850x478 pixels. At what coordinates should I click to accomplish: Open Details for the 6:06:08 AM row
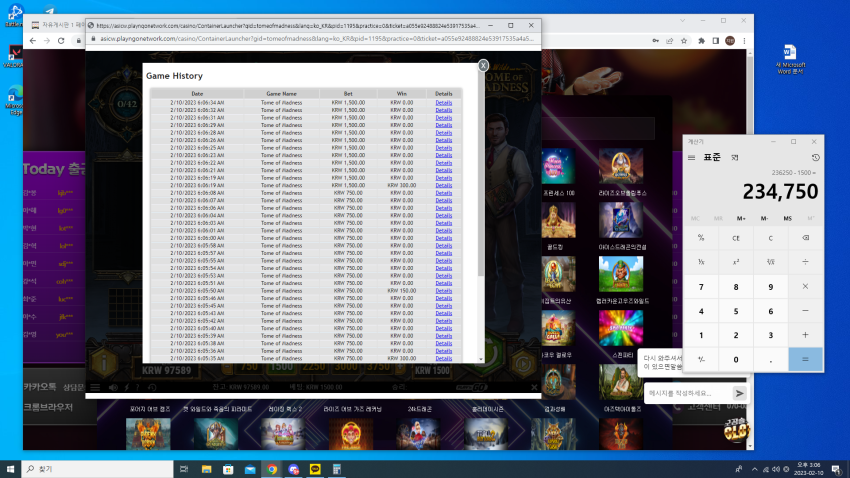click(x=443, y=193)
